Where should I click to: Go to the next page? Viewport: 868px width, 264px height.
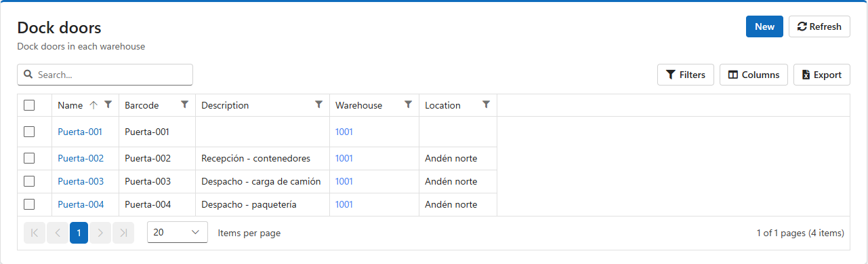[100, 233]
